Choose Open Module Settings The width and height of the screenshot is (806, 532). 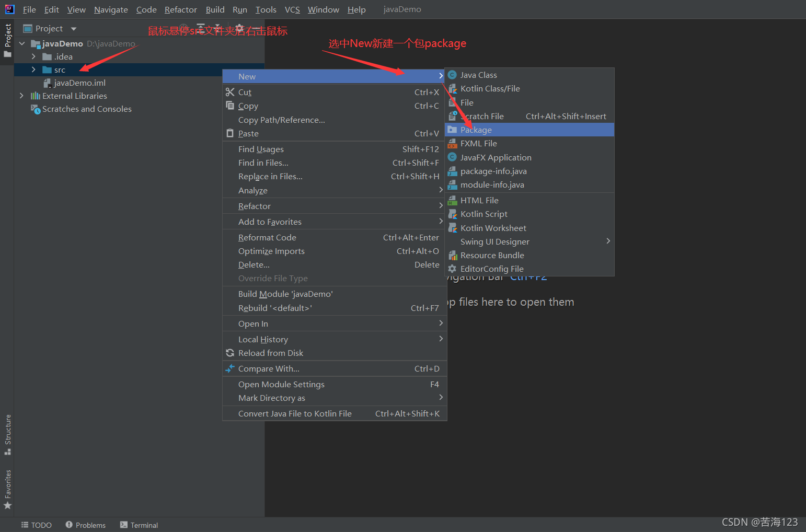point(335,385)
